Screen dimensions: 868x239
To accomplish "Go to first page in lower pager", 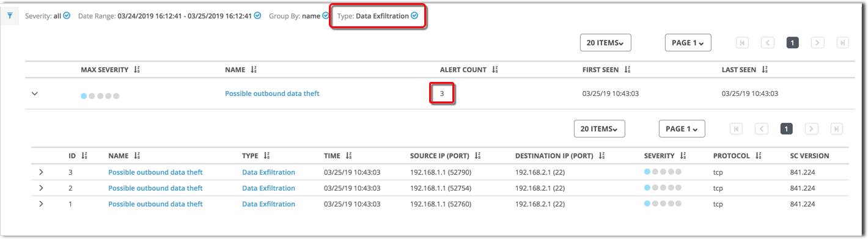I will 737,129.
